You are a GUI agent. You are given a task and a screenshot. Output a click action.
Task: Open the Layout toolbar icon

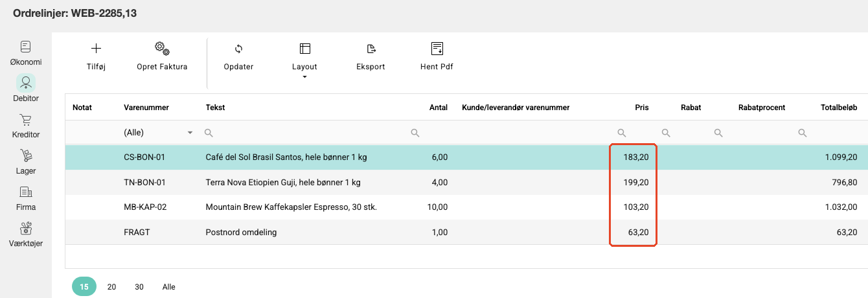[x=304, y=49]
